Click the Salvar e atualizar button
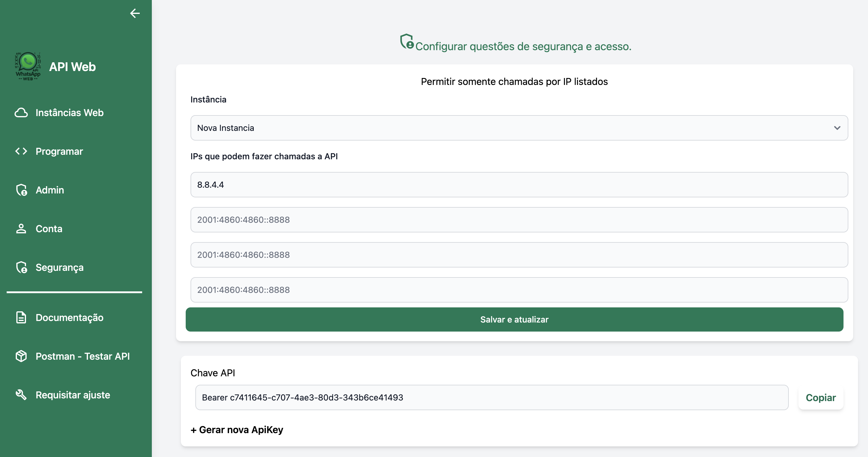Viewport: 868px width, 457px height. (x=514, y=319)
